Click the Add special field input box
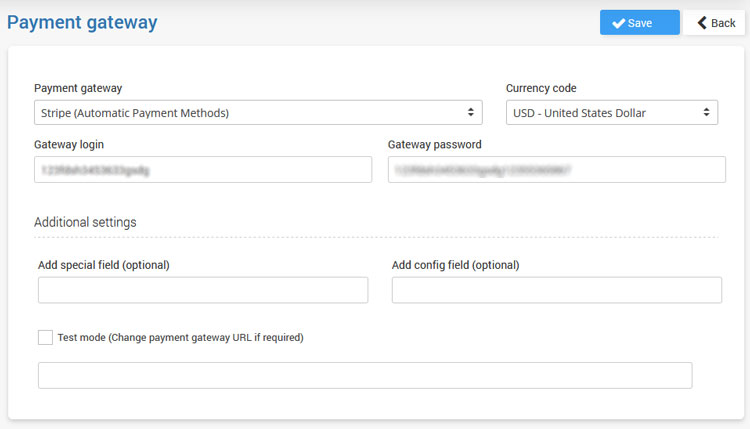 pyautogui.click(x=203, y=290)
